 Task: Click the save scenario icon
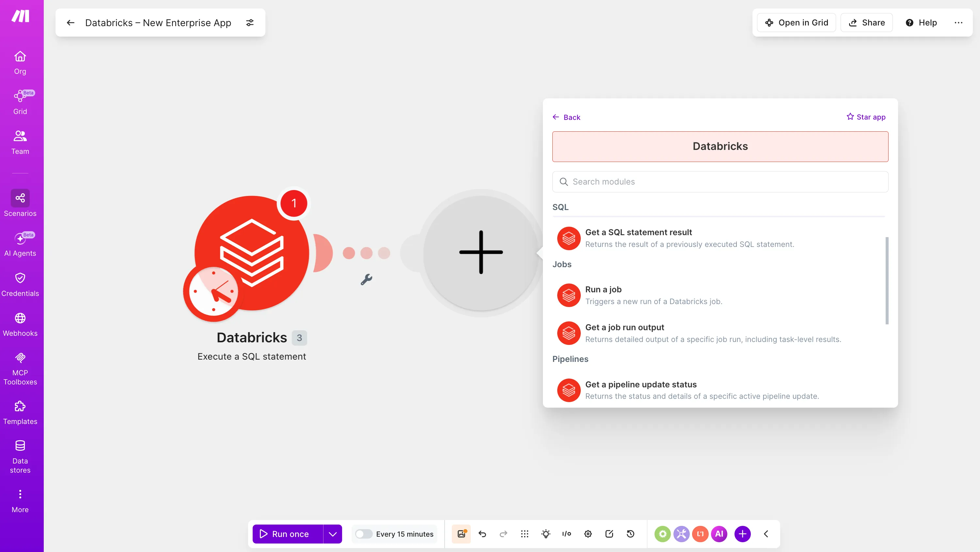[x=462, y=534]
